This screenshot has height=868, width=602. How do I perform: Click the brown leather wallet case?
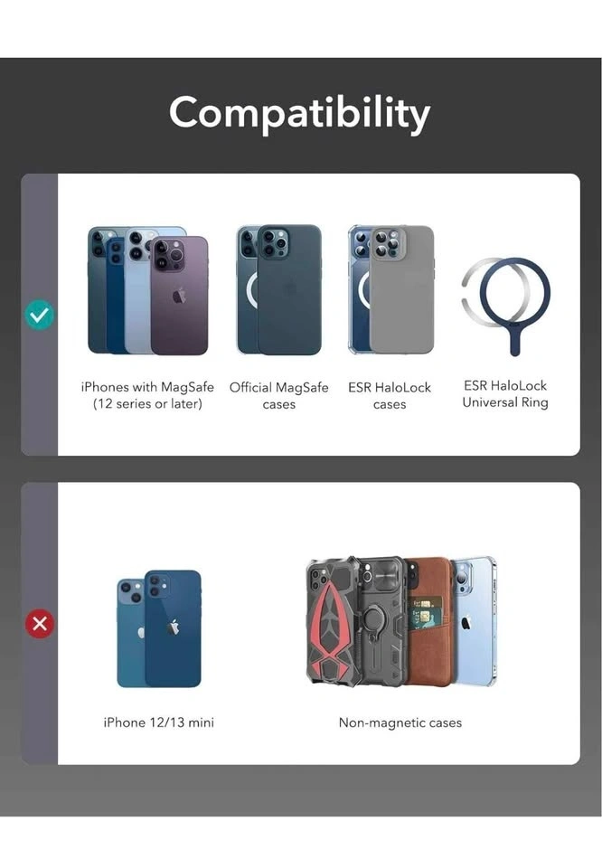[x=429, y=622]
